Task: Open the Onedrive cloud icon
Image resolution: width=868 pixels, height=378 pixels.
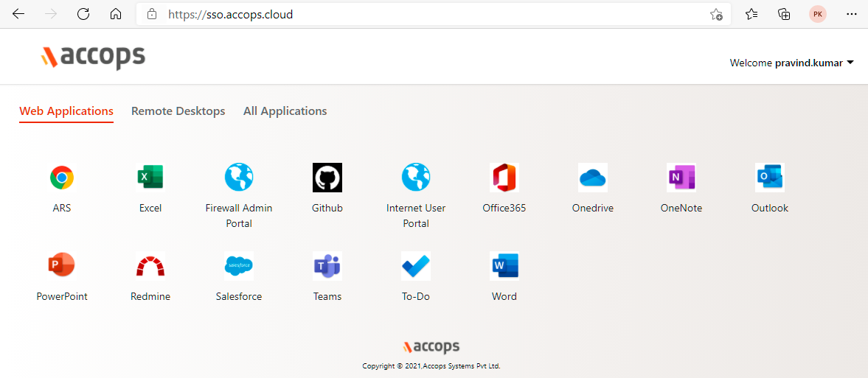Action: point(593,178)
